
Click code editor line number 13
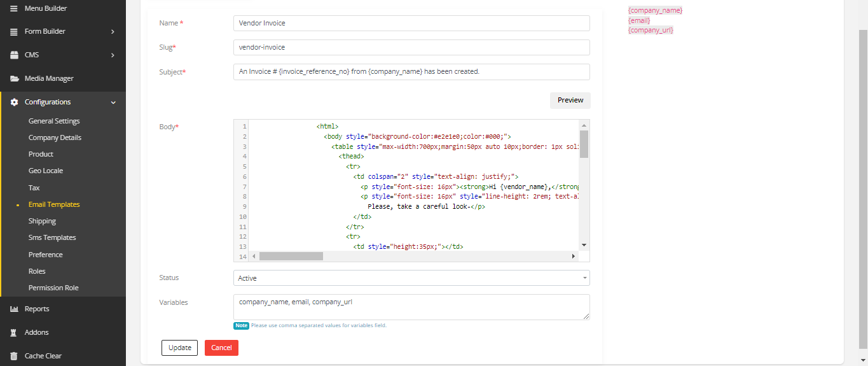point(242,246)
